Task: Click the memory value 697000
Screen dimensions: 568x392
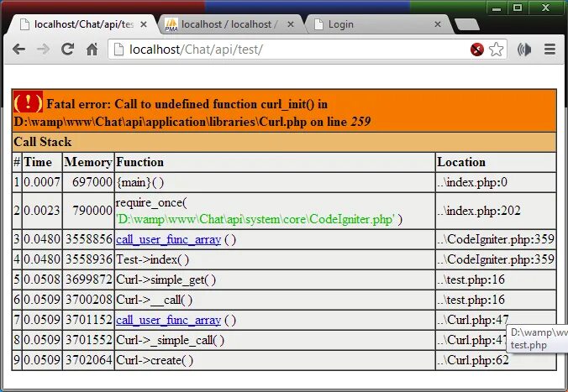Action: point(92,182)
